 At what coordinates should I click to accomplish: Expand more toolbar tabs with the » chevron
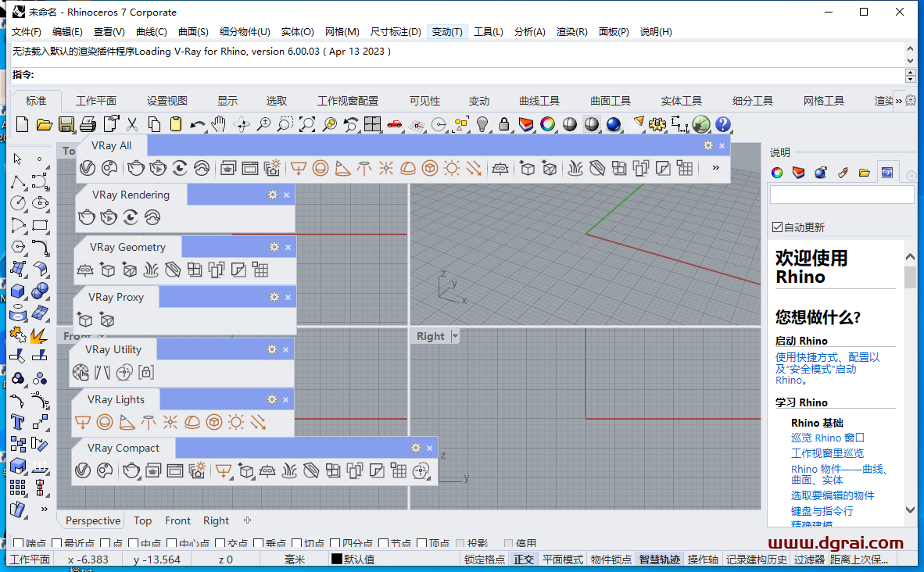pyautogui.click(x=899, y=101)
